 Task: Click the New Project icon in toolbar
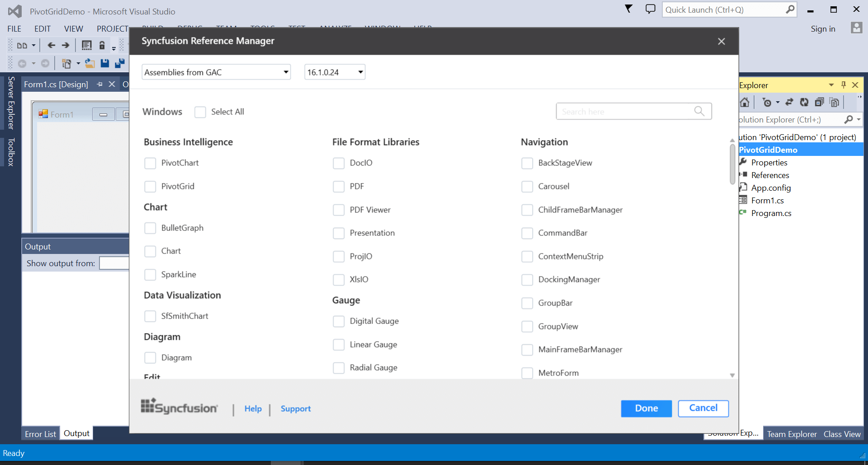pyautogui.click(x=66, y=63)
